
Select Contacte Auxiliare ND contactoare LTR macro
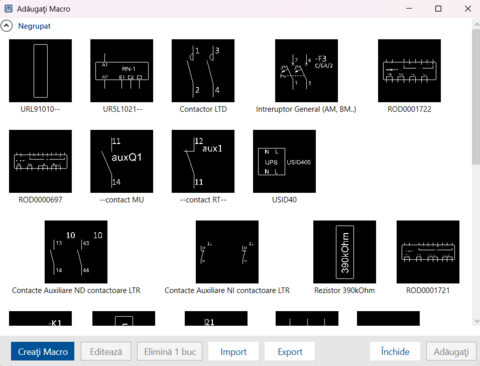pyautogui.click(x=76, y=252)
